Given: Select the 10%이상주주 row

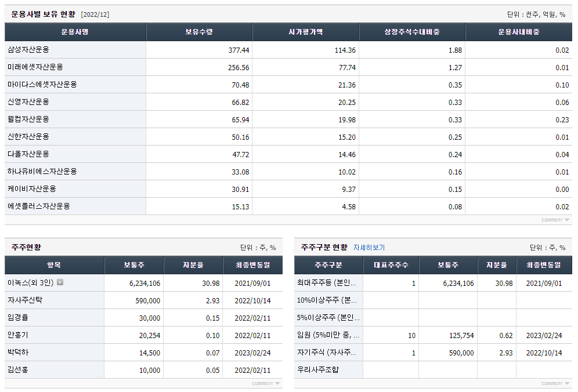Looking at the screenshot, I should click(433, 300).
